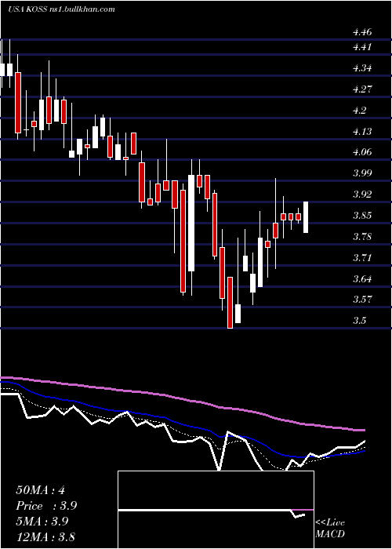Click the 4.2 price axis label
The width and height of the screenshot is (392, 549).
[359, 111]
